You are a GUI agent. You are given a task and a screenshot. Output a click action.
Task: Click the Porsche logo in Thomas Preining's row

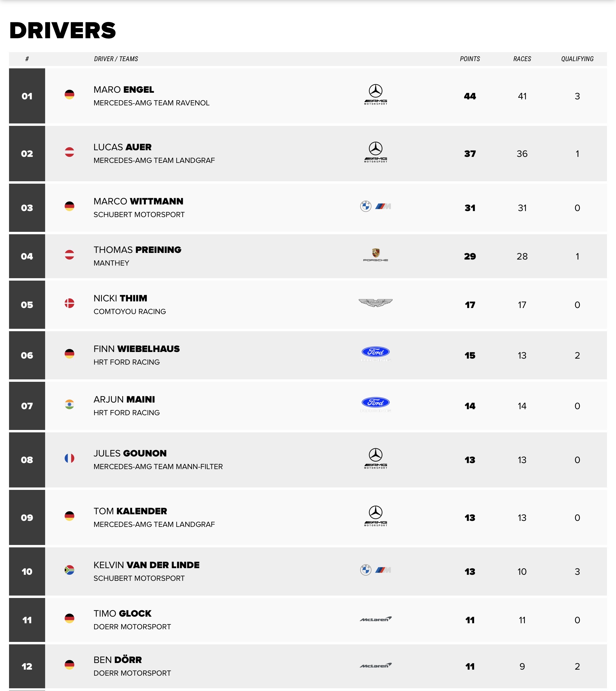pos(375,255)
